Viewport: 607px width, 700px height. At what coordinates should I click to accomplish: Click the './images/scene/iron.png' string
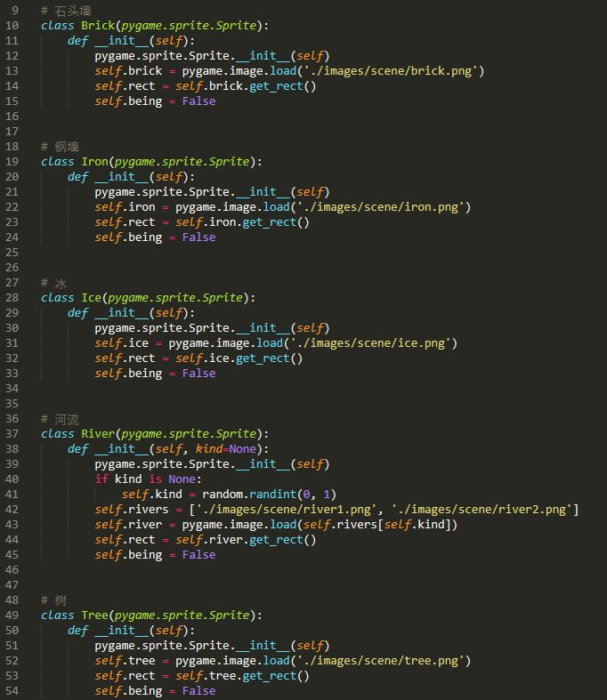tap(381, 207)
